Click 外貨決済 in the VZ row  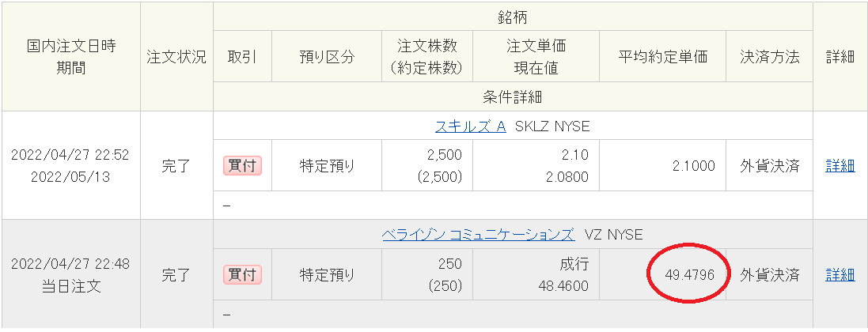(x=769, y=275)
